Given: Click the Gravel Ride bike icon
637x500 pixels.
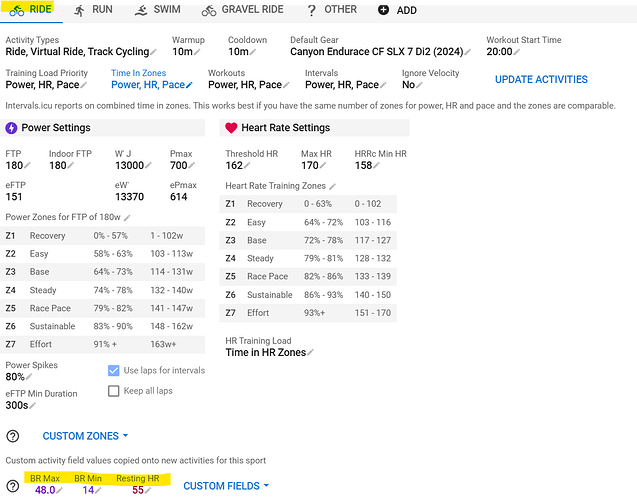Looking at the screenshot, I should coord(209,10).
